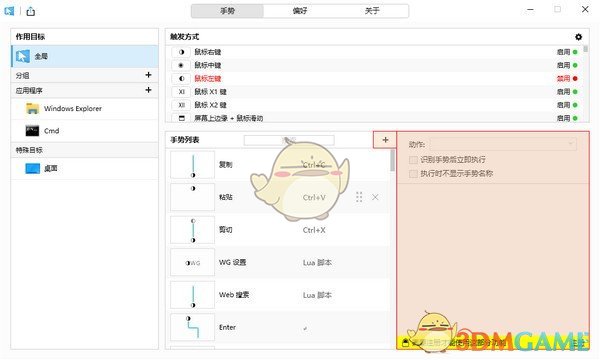Click the 鼠标左键 trigger icon

[181, 78]
